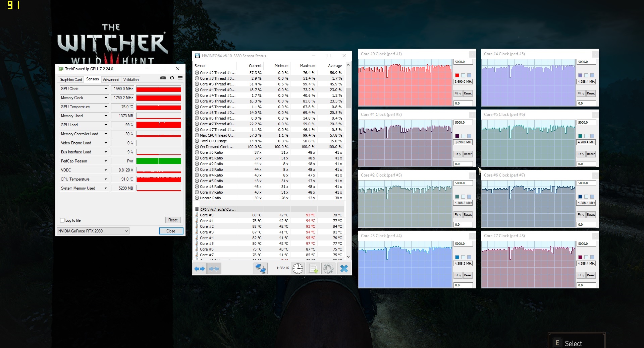Open GPU Temperature sensor dropdown
The height and width of the screenshot is (348, 644).
point(106,107)
